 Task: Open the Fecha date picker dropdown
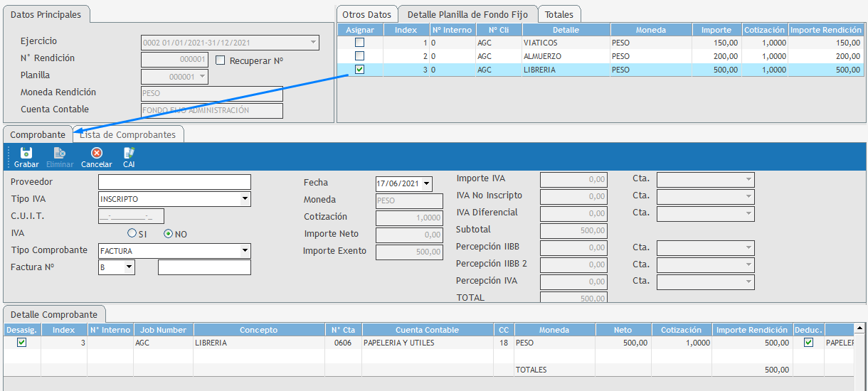426,184
